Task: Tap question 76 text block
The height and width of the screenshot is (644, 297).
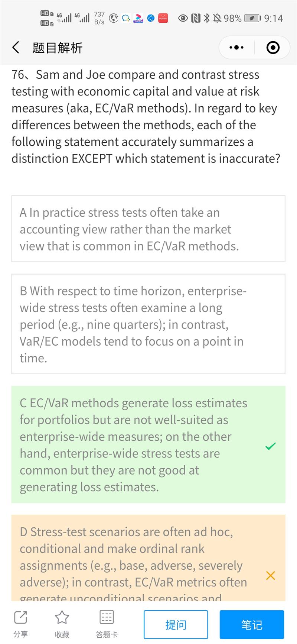Action: pos(146,116)
